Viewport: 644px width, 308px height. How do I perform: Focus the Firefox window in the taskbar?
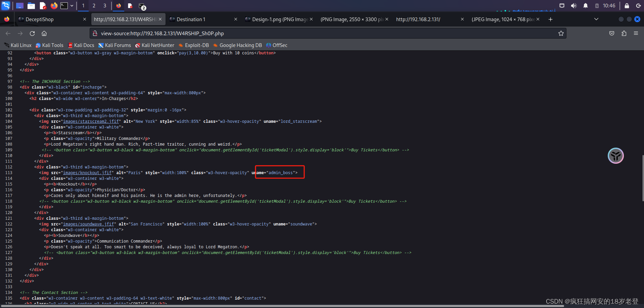click(x=119, y=6)
